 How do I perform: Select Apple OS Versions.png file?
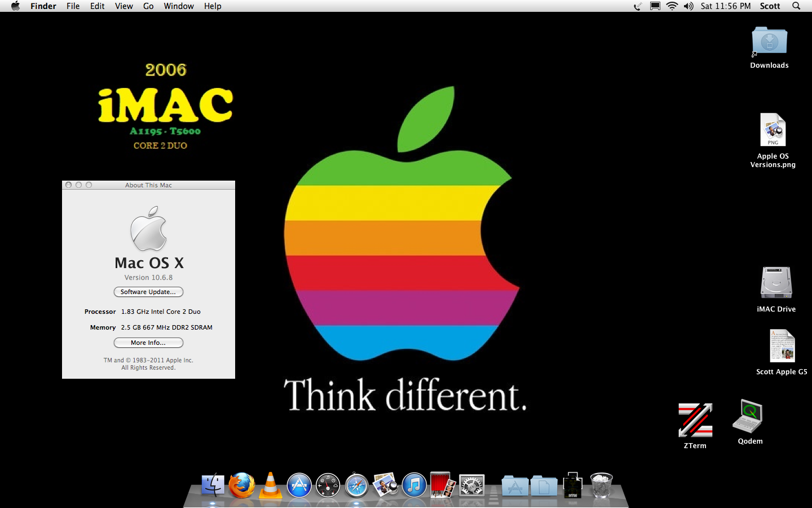click(773, 130)
